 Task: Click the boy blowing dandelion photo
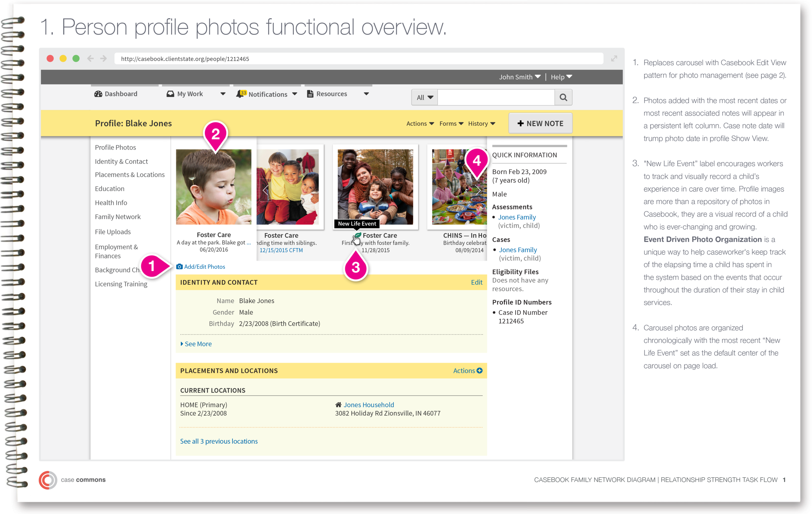pyautogui.click(x=213, y=187)
